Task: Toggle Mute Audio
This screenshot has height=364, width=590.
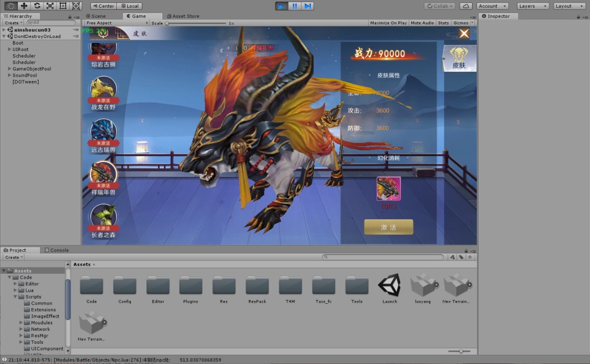Action: click(422, 23)
